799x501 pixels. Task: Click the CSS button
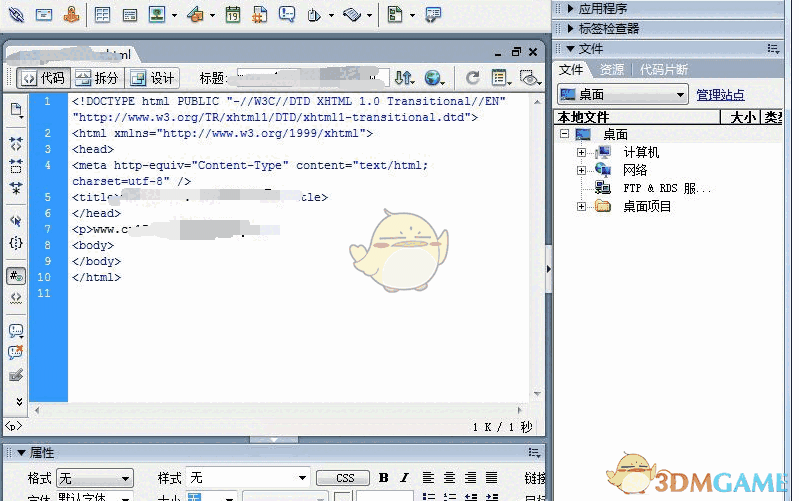pyautogui.click(x=345, y=478)
